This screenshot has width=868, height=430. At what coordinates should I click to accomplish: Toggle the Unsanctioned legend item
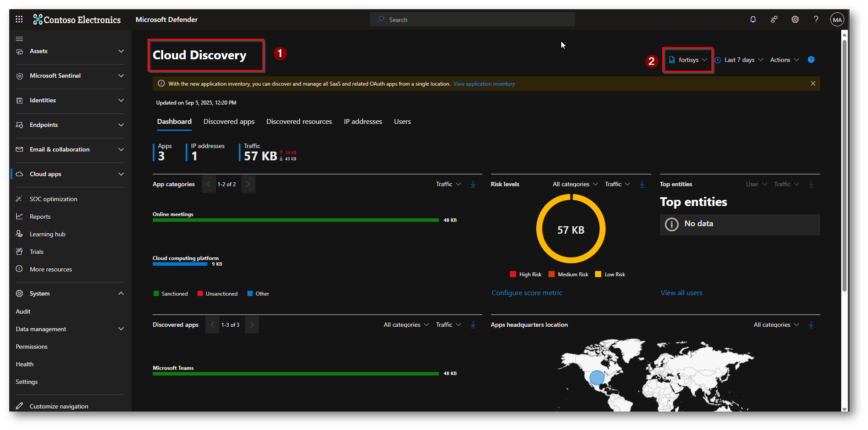(218, 294)
